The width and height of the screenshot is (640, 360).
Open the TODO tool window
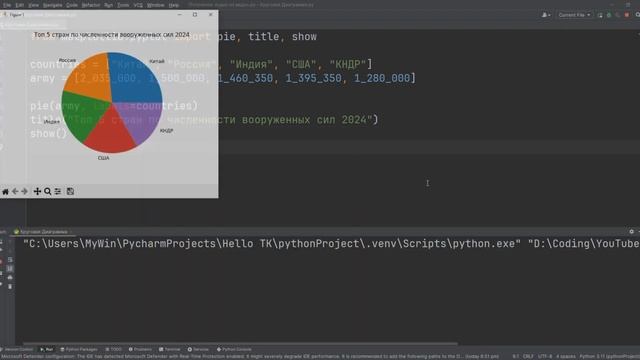coord(113,349)
